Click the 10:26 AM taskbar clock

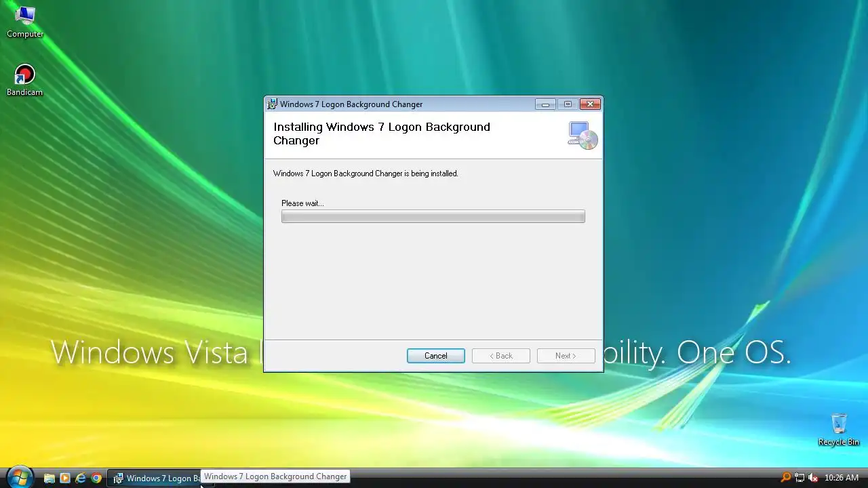click(x=841, y=478)
